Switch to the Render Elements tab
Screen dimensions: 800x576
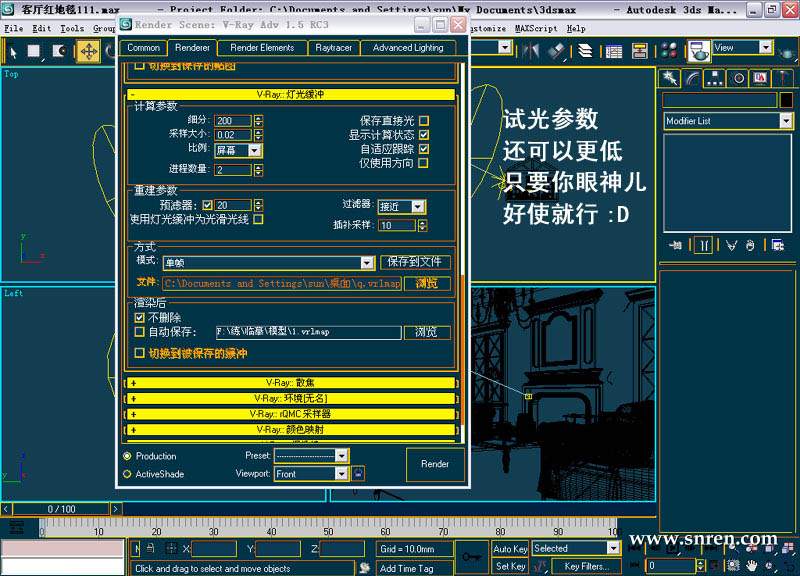262,47
